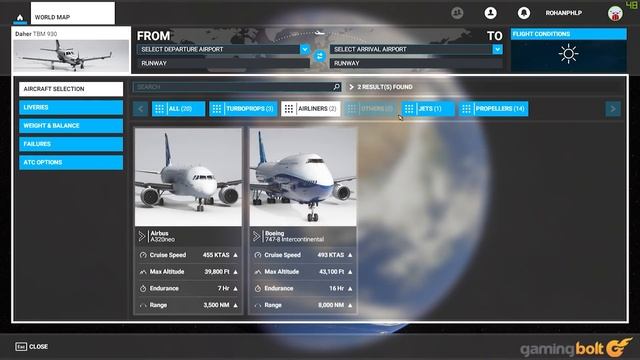Viewport: 640px width, 360px height.
Task: Click the user avatar picture
Action: click(615, 13)
